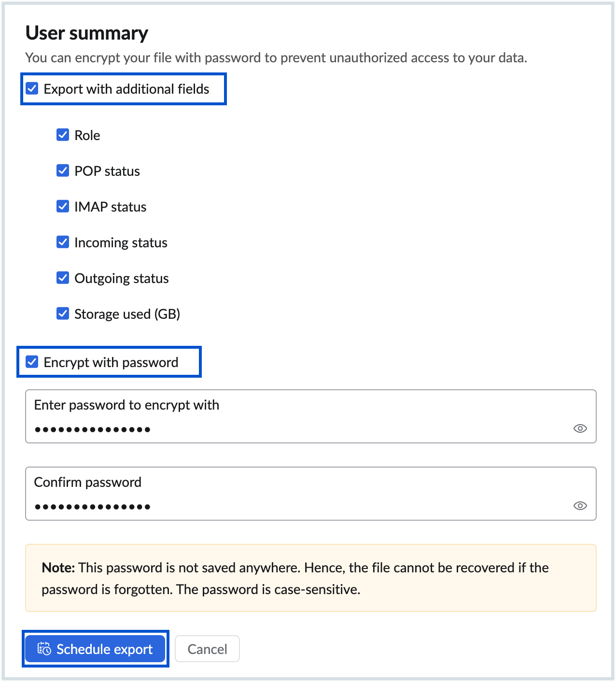Uncheck the Role field checkbox
This screenshot has width=616, height=682.
tap(63, 135)
